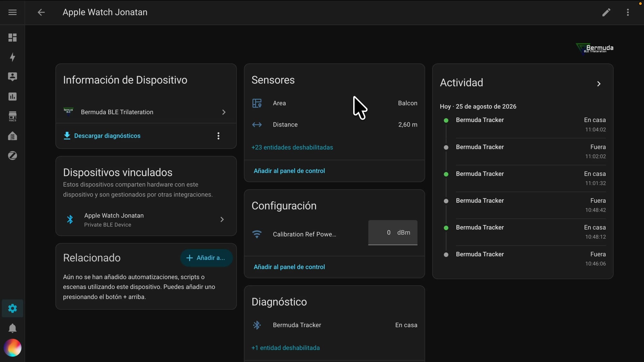Click the pencil edit device icon
644x362 pixels.
pos(606,12)
